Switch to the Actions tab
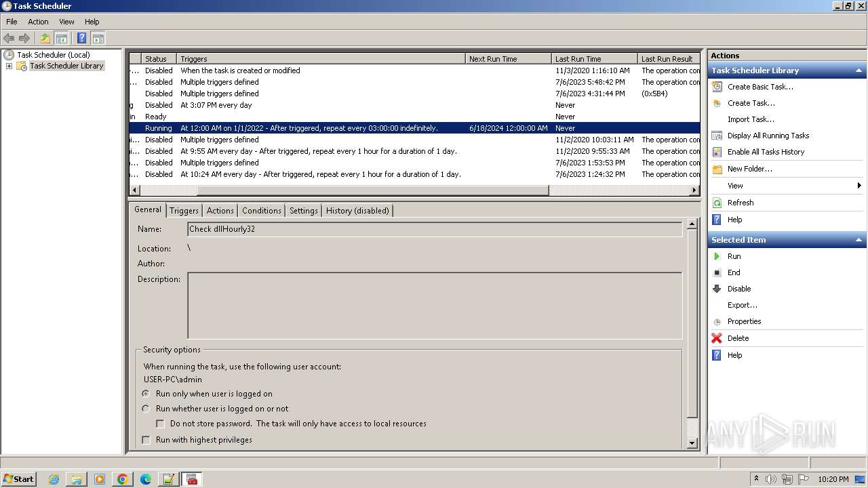 click(220, 211)
